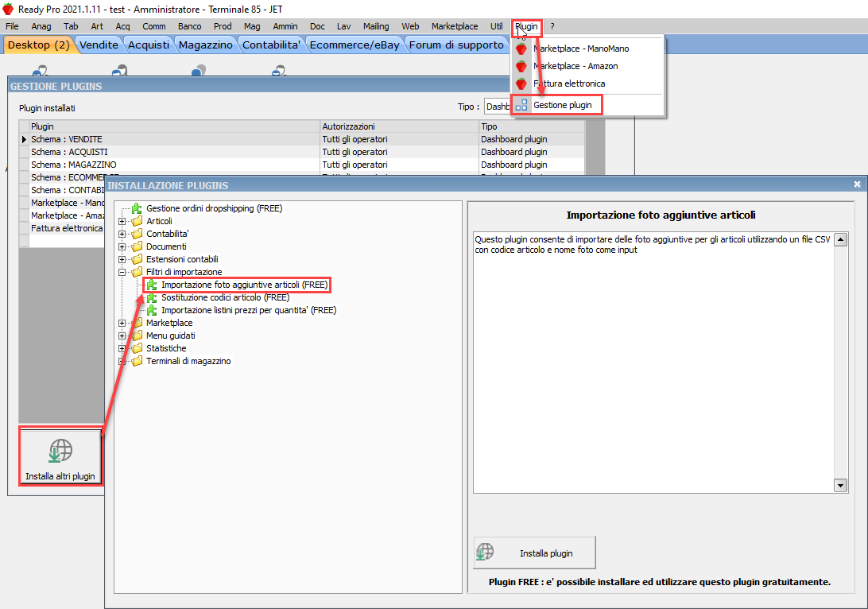868x609 pixels.
Task: Open the Util menu
Action: coord(497,26)
